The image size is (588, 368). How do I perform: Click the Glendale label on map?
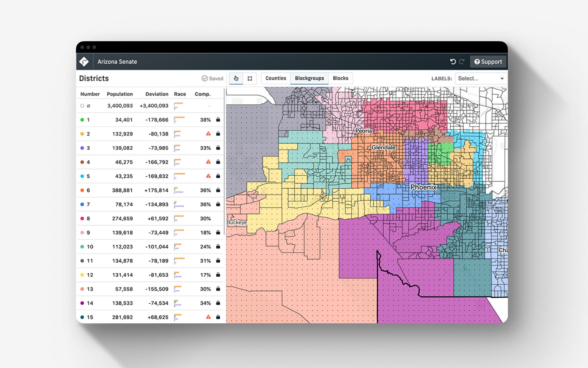(x=383, y=147)
